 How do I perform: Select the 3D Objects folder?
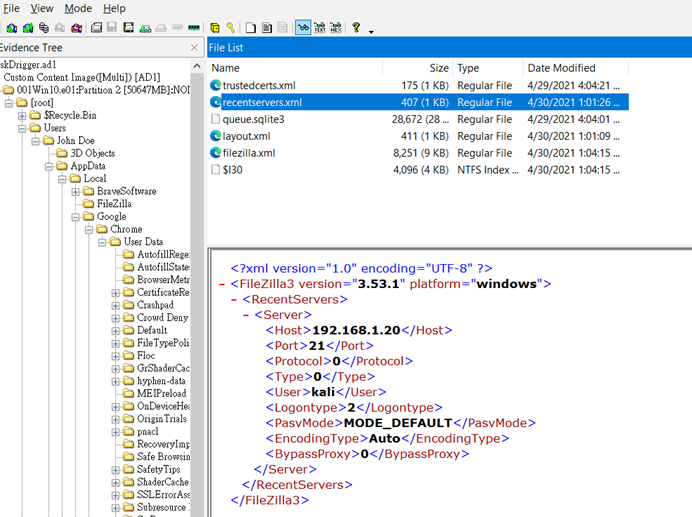93,153
